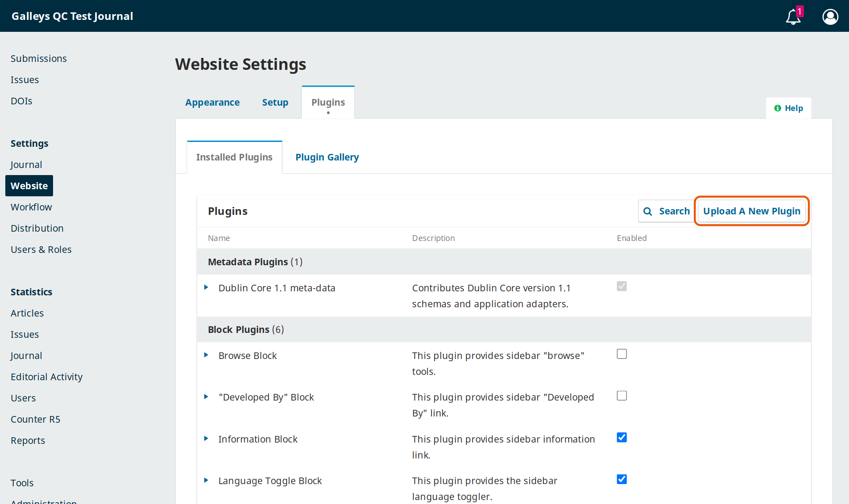
Task: Open DOIs in the sidebar
Action: pyautogui.click(x=21, y=101)
